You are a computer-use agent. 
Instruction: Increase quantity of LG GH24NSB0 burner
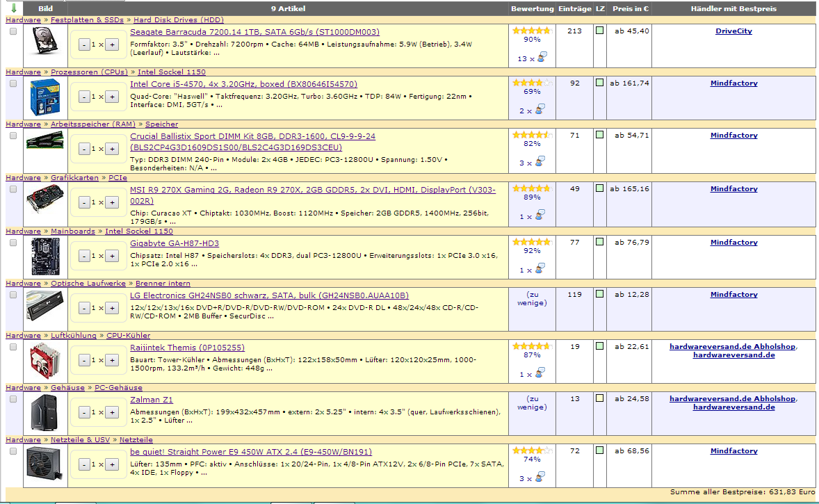112,308
